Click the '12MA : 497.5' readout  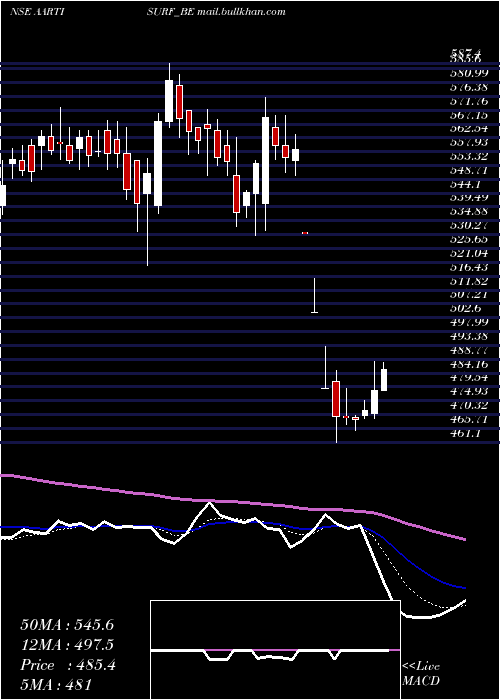tap(67, 645)
